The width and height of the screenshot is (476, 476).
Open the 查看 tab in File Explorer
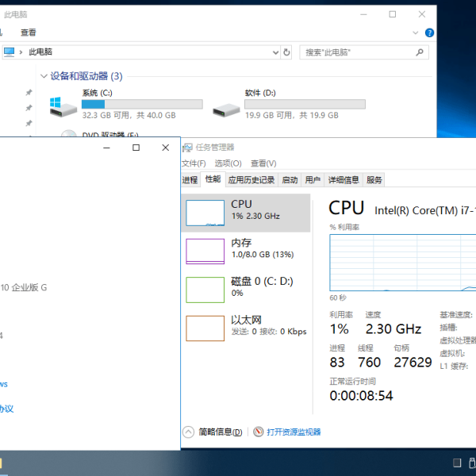point(29,33)
